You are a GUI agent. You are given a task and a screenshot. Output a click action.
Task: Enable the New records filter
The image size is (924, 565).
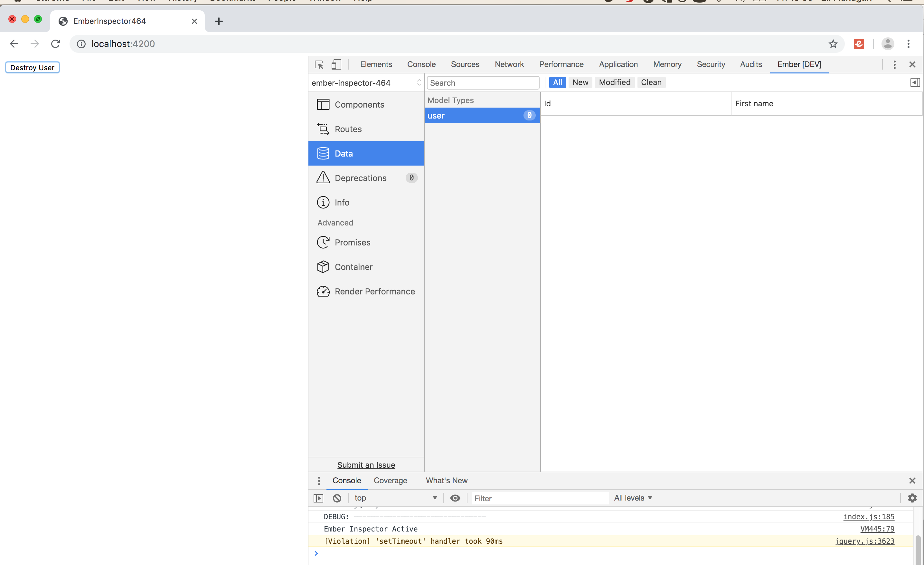click(580, 82)
